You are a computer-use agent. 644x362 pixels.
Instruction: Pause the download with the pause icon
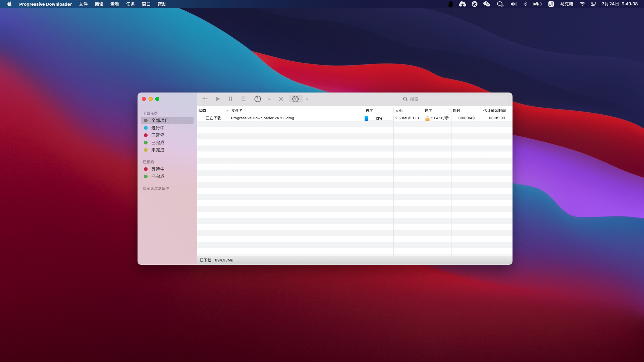click(x=230, y=99)
